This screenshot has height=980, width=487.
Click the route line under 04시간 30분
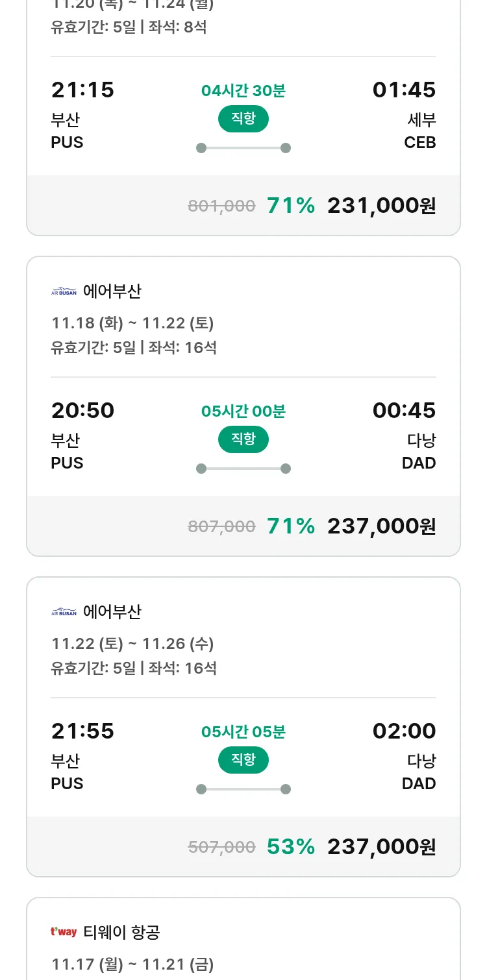point(243,148)
